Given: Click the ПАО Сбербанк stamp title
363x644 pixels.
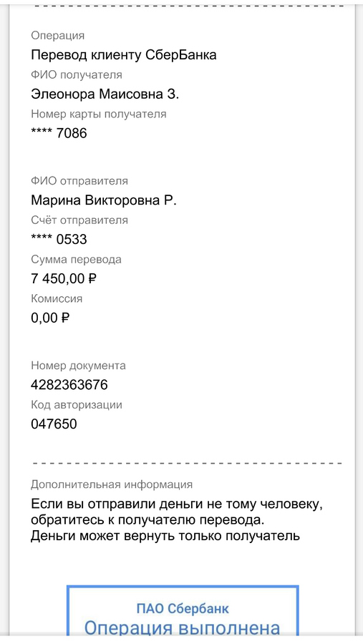Looking at the screenshot, I should [183, 608].
